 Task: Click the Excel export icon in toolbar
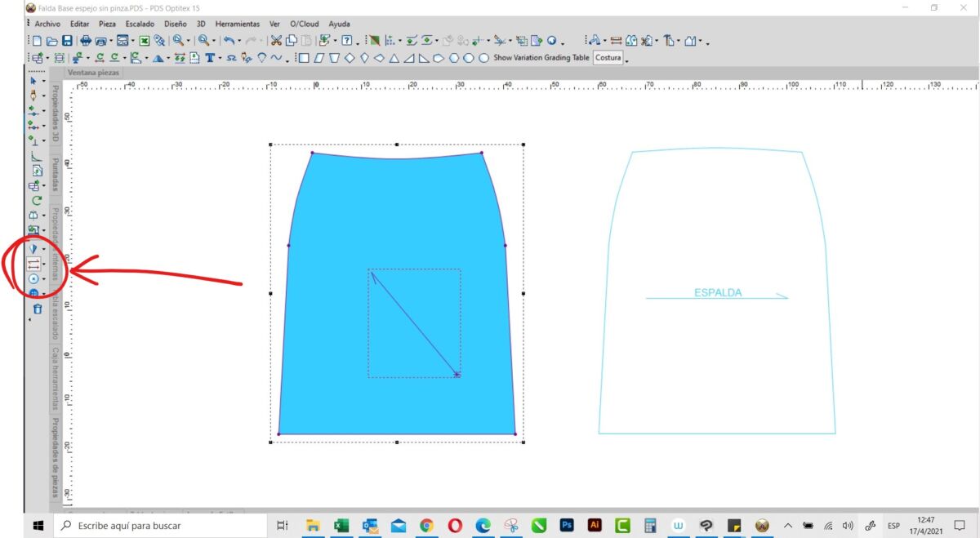[144, 40]
